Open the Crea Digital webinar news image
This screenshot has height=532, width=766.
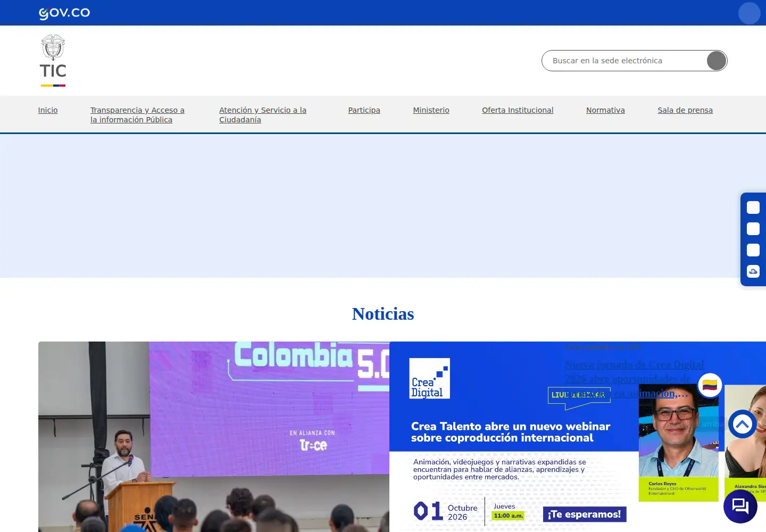[578, 437]
